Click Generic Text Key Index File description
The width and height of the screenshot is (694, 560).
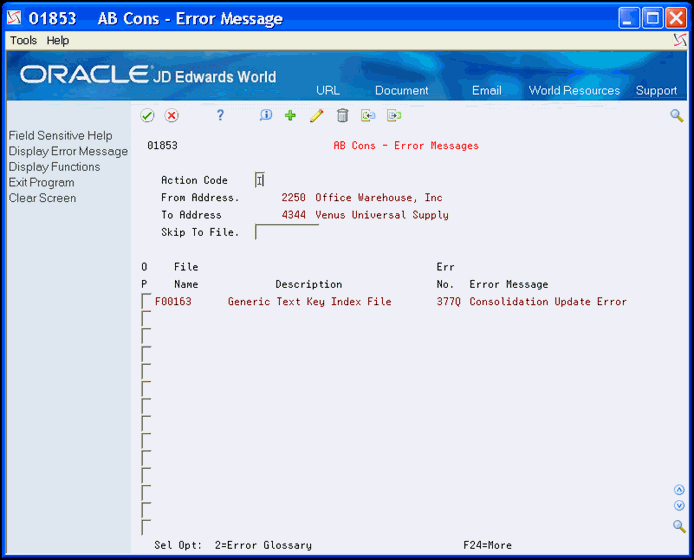coord(309,301)
